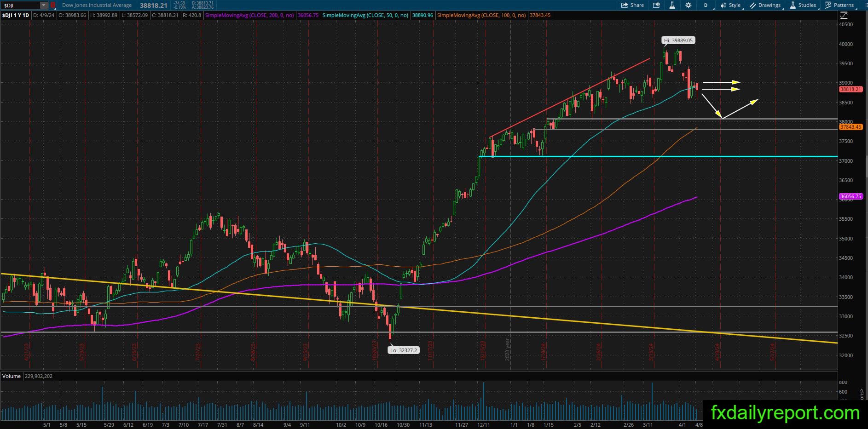Screen dimensions: 868x429
Task: Click the date D: 4/9/24 readout
Action: pyautogui.click(x=45, y=15)
